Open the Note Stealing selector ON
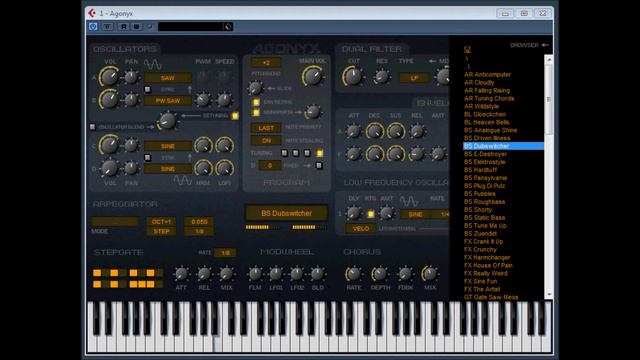Screen dimensions: 640x360 [266, 140]
